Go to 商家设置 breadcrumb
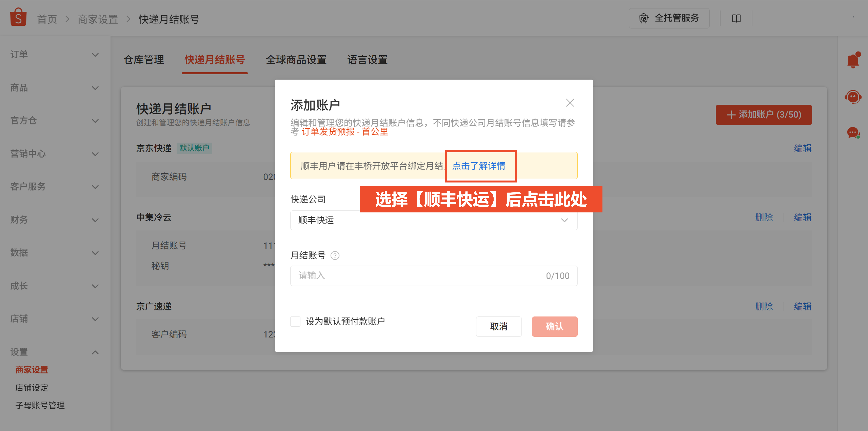 (98, 19)
